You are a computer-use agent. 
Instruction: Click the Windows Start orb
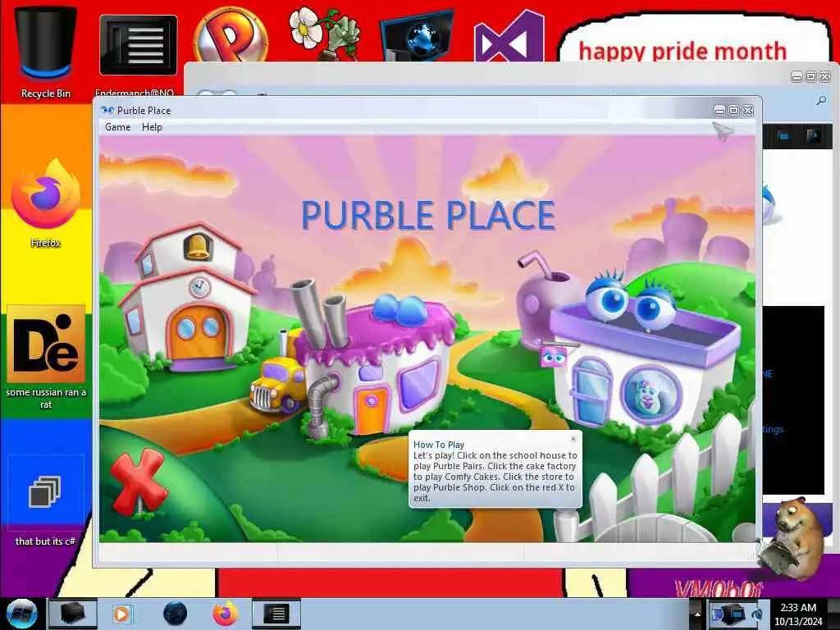[21, 614]
